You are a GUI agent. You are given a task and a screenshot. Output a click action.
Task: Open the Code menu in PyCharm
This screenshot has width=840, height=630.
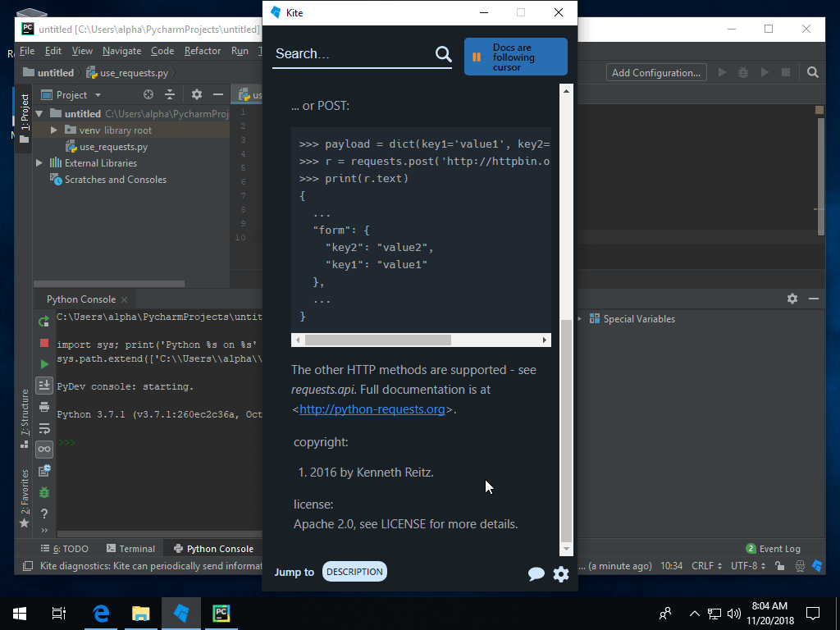(162, 51)
